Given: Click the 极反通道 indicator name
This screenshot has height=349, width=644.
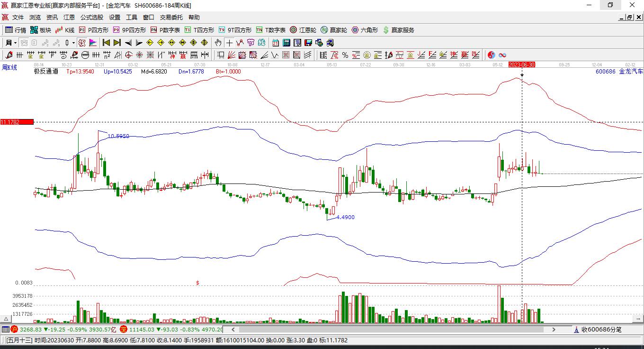Looking at the screenshot, I should coord(46,72).
